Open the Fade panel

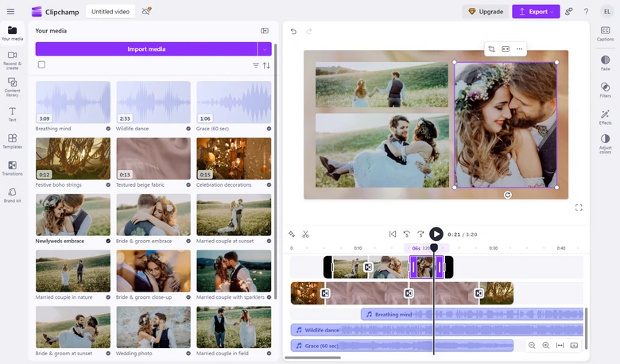(x=605, y=63)
